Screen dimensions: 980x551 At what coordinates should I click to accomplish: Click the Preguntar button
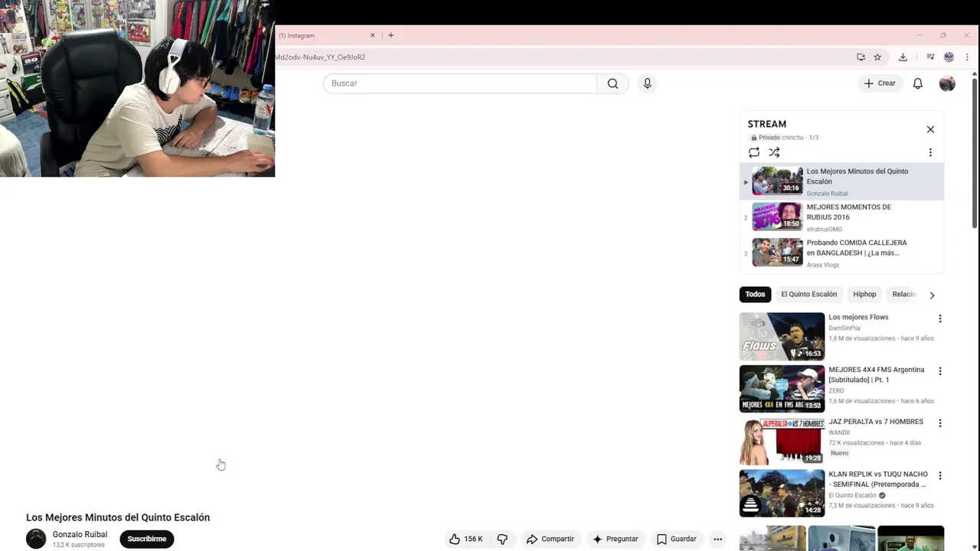(x=615, y=539)
